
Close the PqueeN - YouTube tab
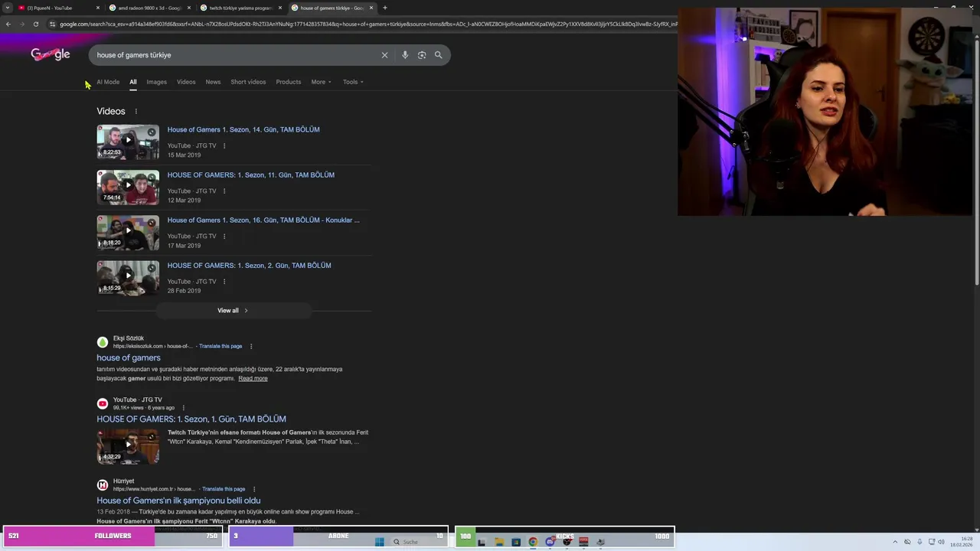point(98,8)
